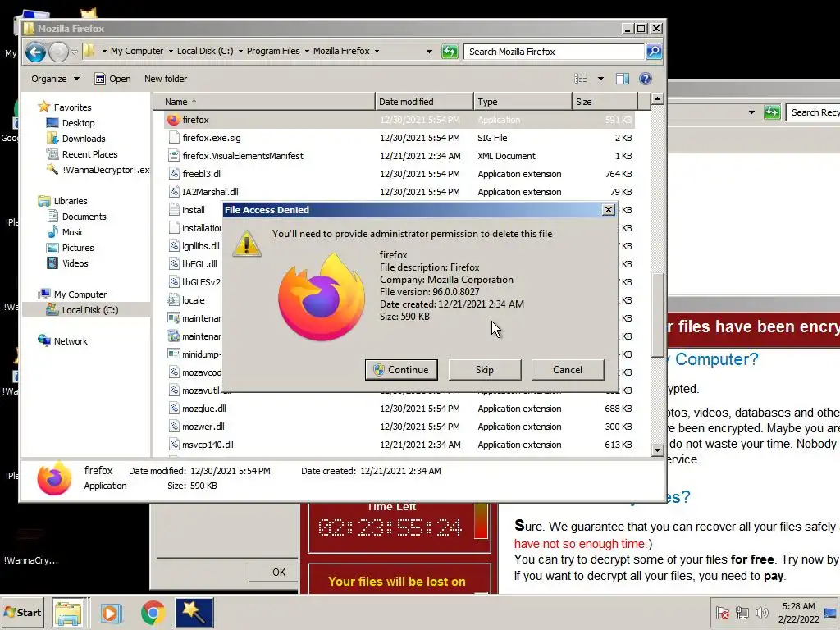
Task: Expand breadcrumb arrow after Mozilla Firefox
Action: coord(377,52)
